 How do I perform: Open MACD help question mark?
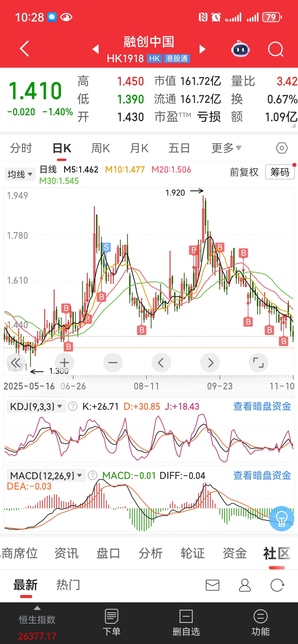[93, 475]
